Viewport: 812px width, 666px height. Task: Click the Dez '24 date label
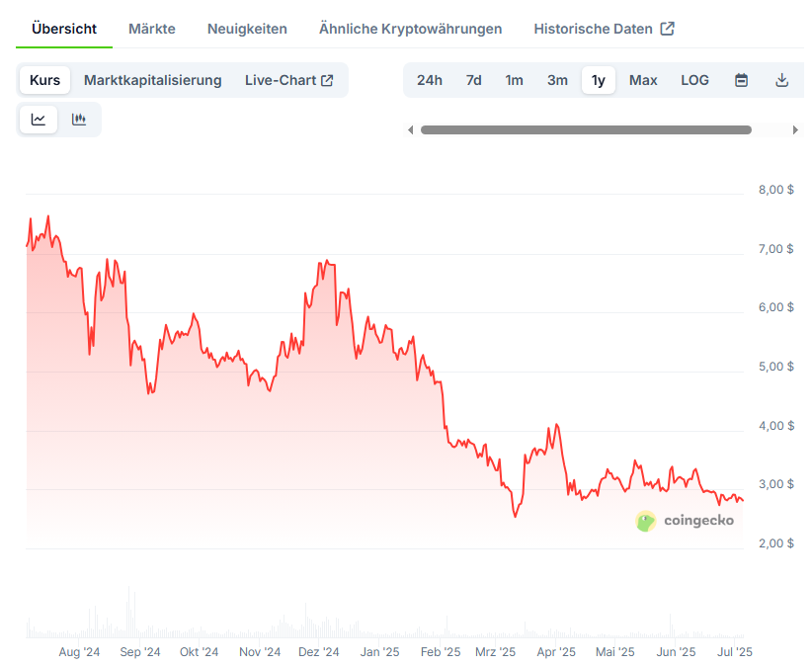[318, 652]
